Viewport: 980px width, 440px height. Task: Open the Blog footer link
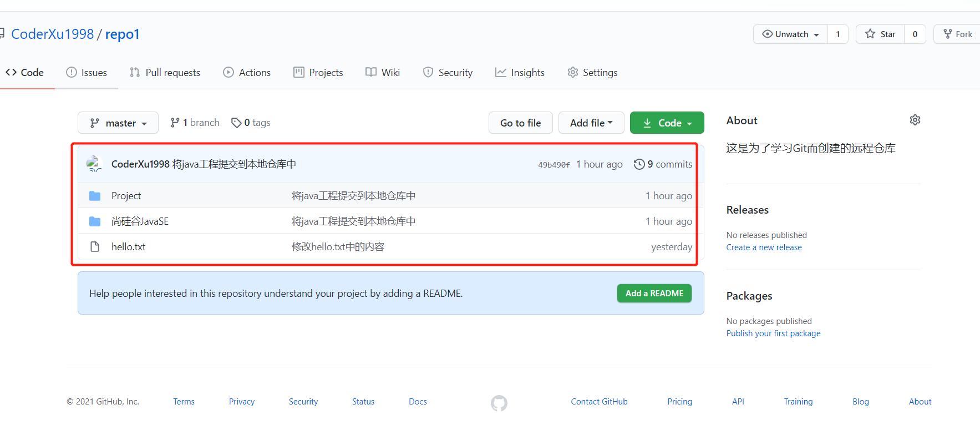click(x=861, y=402)
